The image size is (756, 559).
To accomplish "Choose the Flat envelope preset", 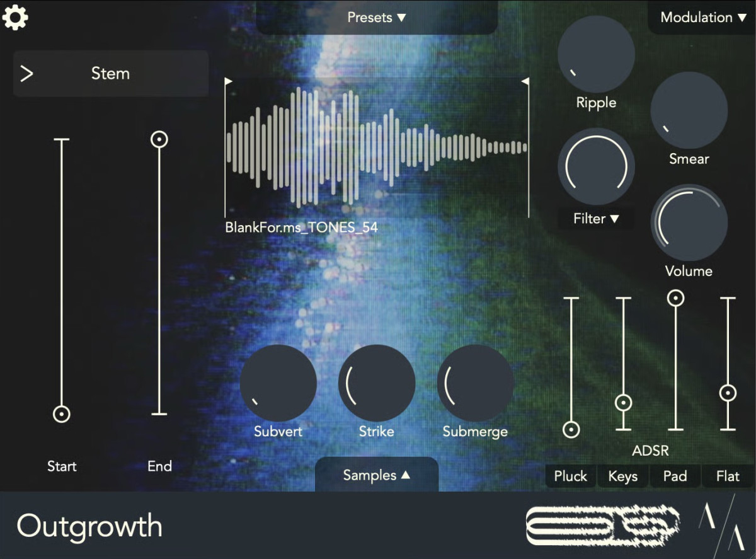I will coord(728,476).
